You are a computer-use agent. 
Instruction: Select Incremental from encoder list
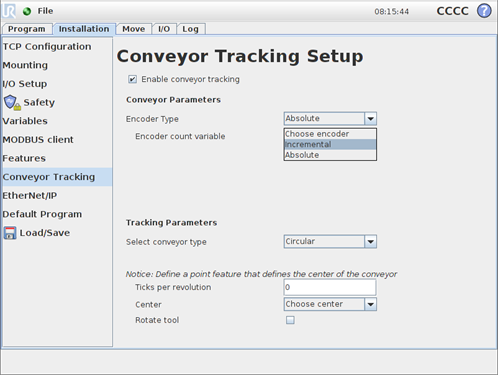point(330,144)
